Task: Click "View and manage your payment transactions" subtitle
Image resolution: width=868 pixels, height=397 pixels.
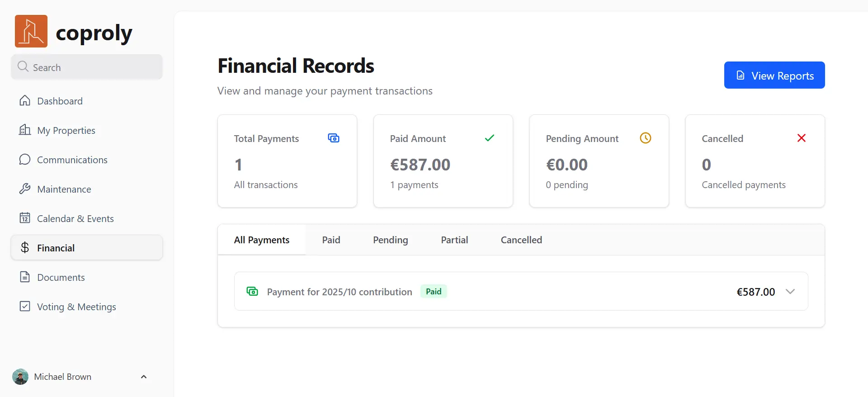Action: click(325, 91)
